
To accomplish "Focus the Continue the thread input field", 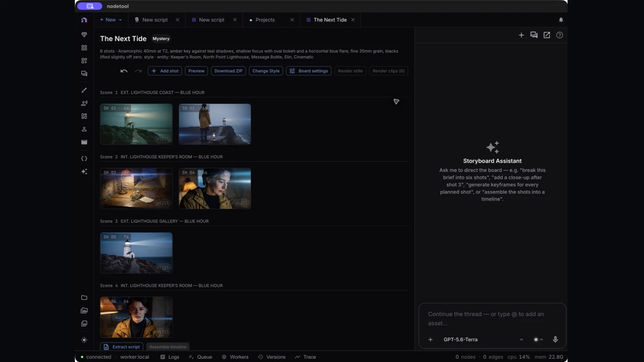I will [492, 319].
